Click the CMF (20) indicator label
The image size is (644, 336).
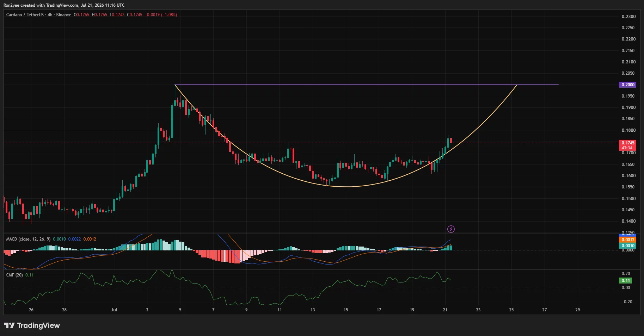(14, 275)
